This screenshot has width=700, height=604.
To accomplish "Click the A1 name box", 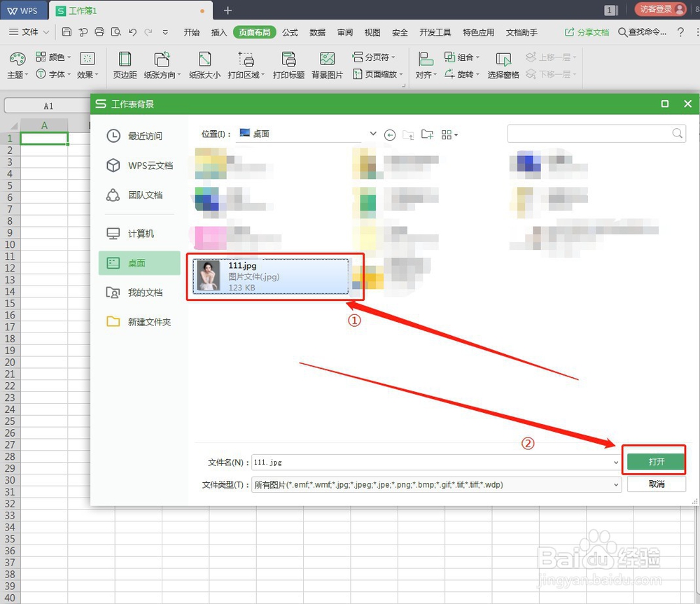I will (48, 106).
